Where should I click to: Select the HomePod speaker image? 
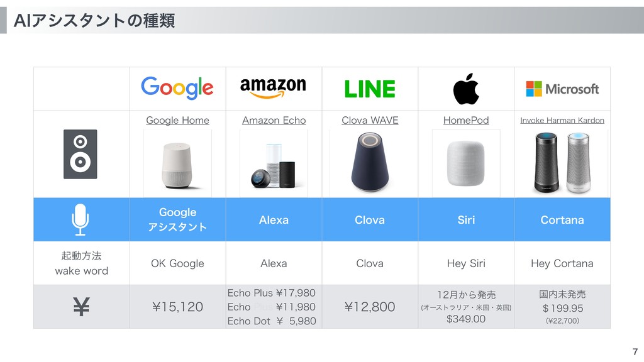[466, 163]
